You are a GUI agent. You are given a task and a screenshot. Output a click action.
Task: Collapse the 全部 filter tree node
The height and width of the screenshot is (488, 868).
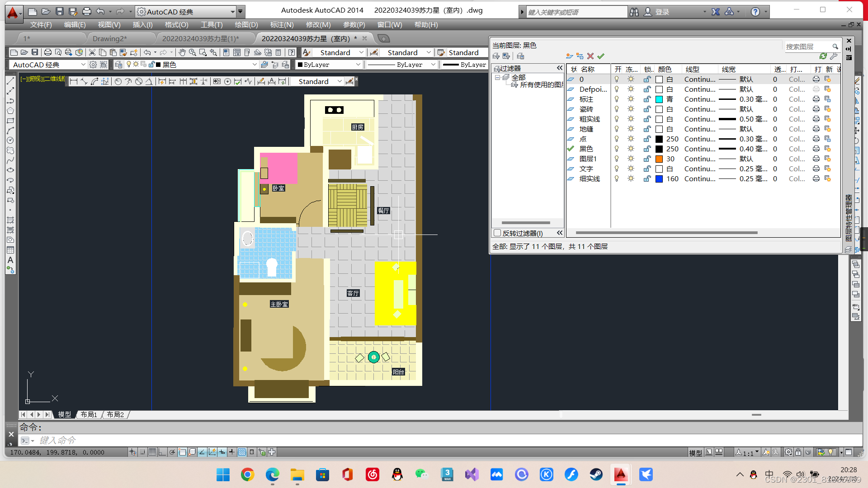click(x=497, y=78)
